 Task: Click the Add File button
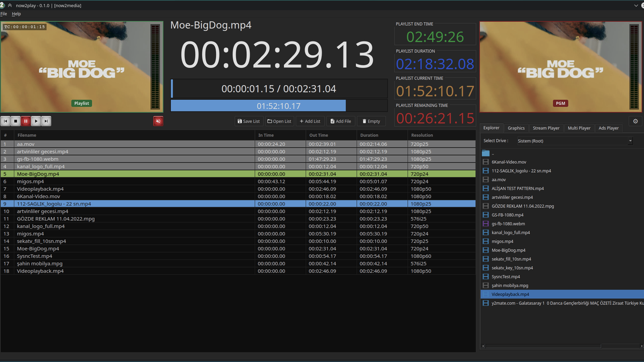coord(341,121)
